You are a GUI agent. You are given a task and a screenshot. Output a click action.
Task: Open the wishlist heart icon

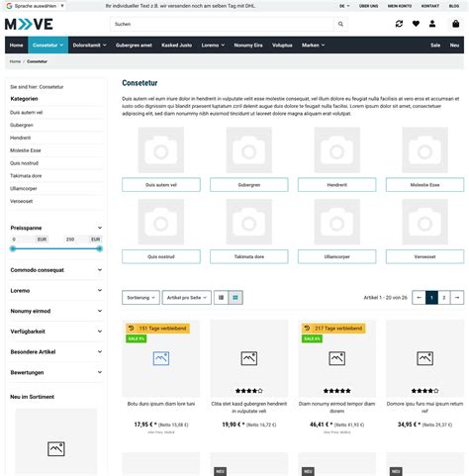pos(416,24)
